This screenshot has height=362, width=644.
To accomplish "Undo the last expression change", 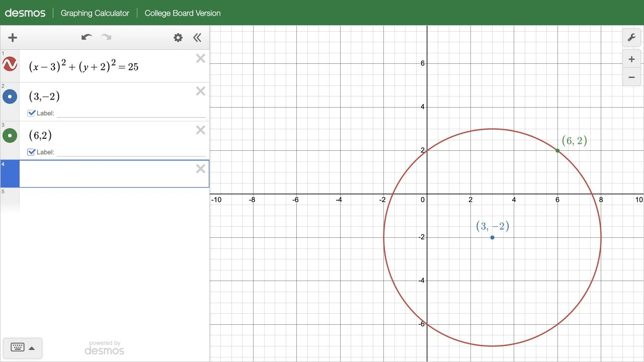I will tap(87, 37).
